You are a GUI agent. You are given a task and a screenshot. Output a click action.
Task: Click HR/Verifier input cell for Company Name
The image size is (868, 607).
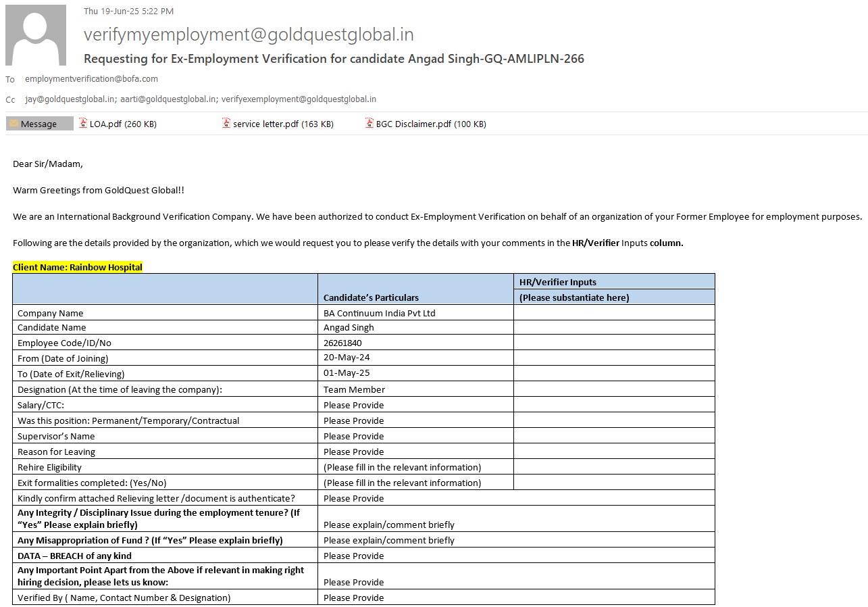click(613, 313)
